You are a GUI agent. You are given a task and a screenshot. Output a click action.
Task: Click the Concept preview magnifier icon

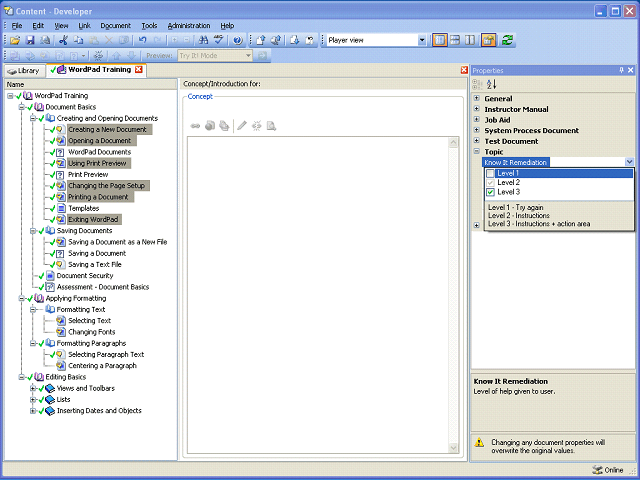point(271,126)
